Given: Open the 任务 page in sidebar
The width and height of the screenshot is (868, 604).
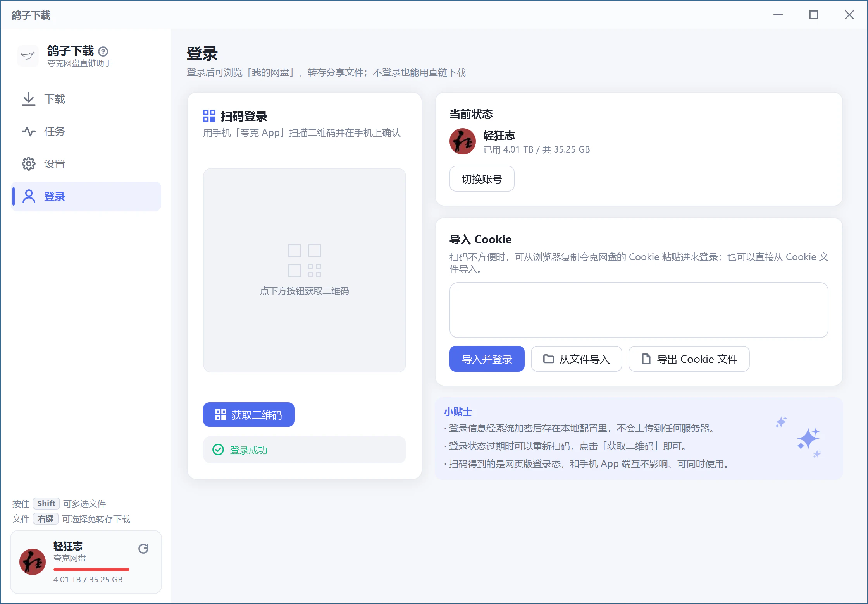Looking at the screenshot, I should (x=86, y=132).
